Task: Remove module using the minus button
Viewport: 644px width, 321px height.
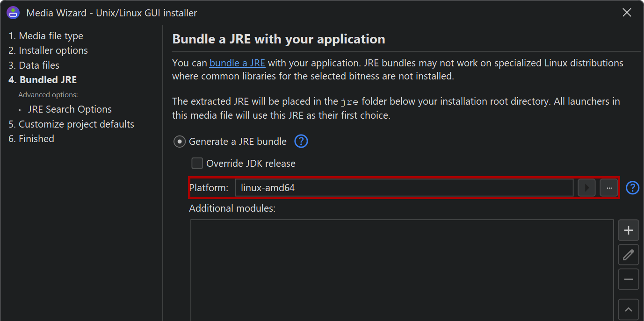Action: pyautogui.click(x=628, y=279)
